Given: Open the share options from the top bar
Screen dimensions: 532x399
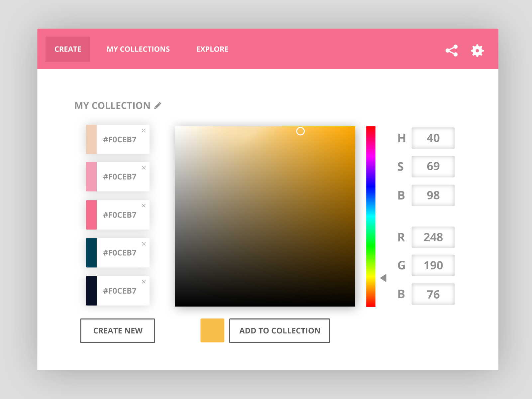Looking at the screenshot, I should click(452, 51).
